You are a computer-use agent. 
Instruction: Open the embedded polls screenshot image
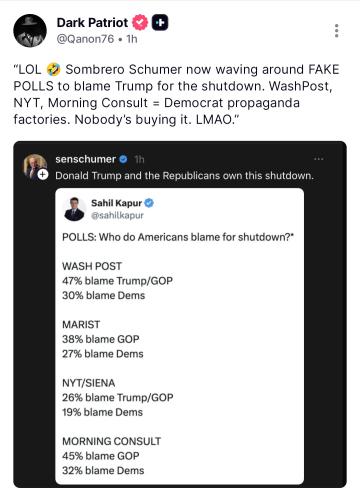(180, 336)
